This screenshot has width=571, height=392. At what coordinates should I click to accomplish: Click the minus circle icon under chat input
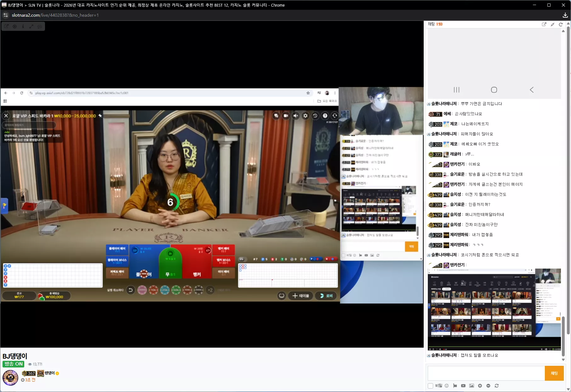(488, 386)
